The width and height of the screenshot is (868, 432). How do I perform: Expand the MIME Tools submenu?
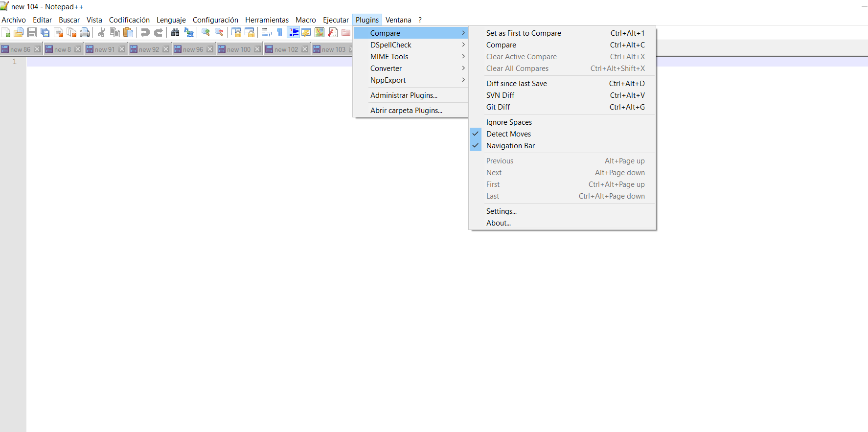click(411, 57)
